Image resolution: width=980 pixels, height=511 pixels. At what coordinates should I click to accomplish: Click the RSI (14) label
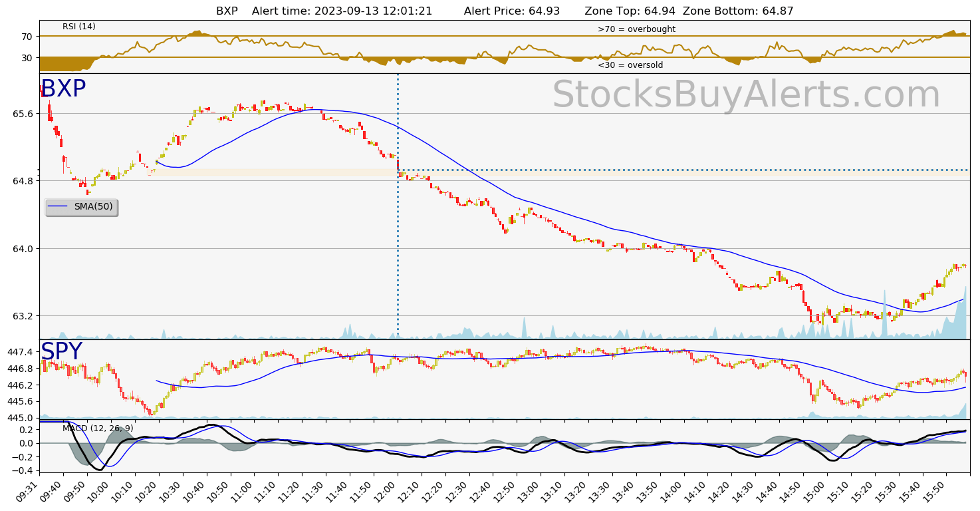79,27
